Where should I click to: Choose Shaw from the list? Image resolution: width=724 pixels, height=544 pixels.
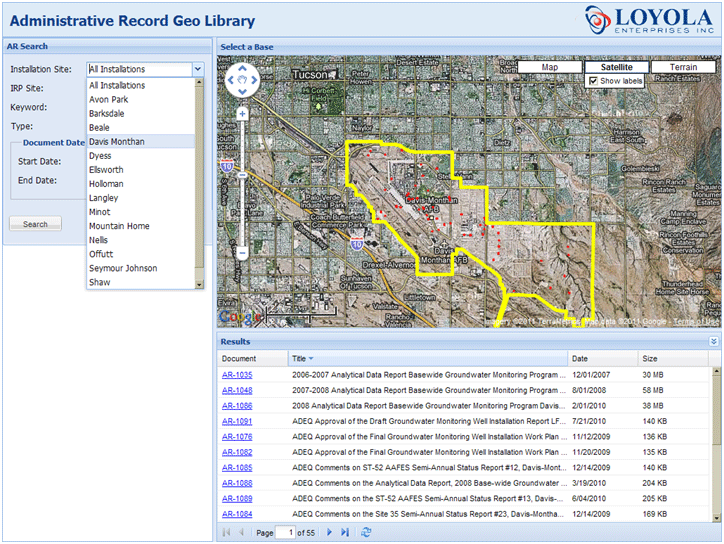point(141,283)
